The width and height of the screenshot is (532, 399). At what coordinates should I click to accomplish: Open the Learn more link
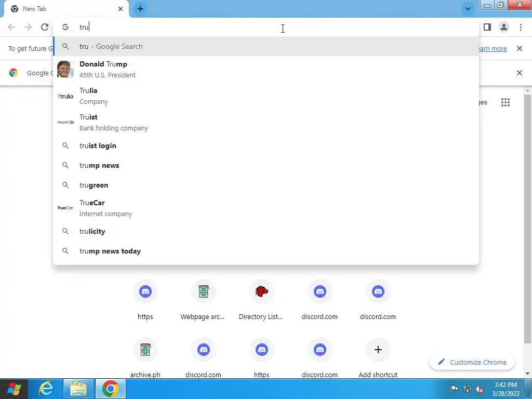[x=493, y=48]
